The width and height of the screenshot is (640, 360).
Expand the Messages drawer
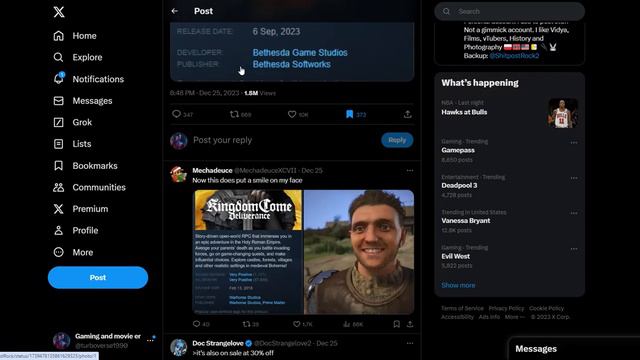(574, 349)
